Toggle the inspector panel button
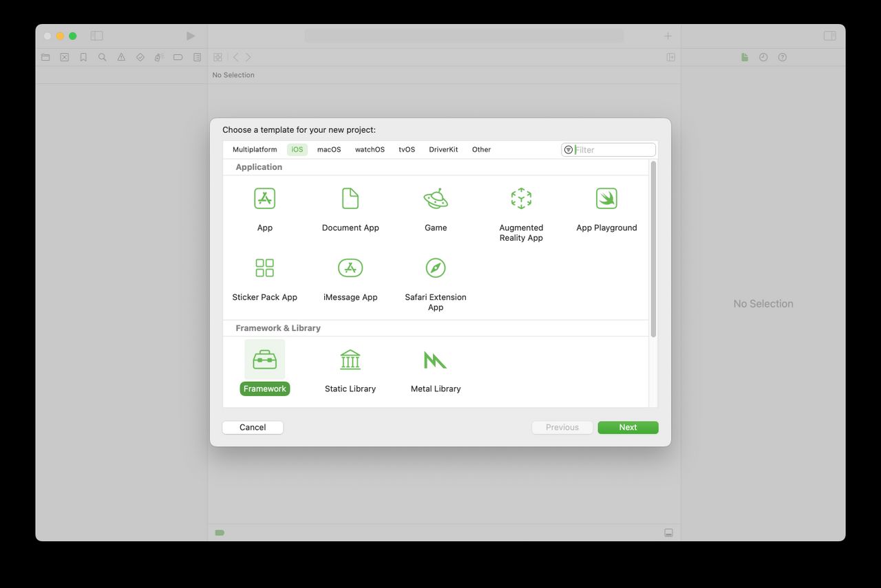This screenshot has height=588, width=881. click(830, 36)
